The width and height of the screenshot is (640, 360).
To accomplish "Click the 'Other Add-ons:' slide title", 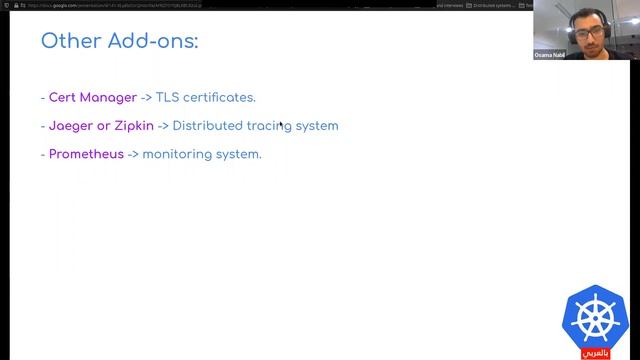I will (x=120, y=41).
